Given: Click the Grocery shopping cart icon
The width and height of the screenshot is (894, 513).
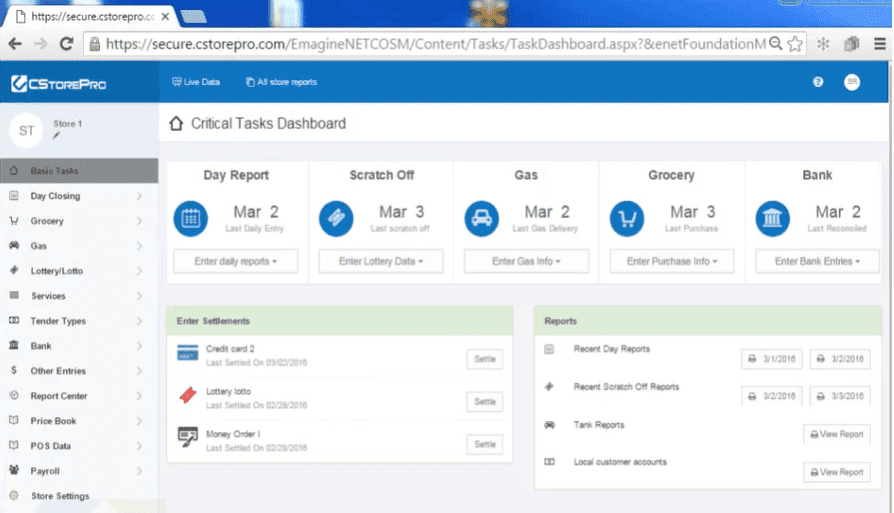Looking at the screenshot, I should pyautogui.click(x=627, y=219).
